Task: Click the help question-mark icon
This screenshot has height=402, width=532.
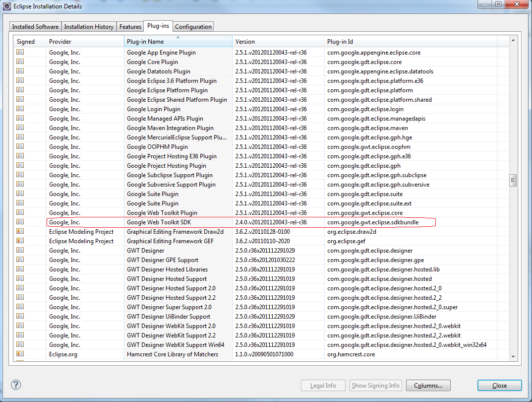Action: coord(15,385)
